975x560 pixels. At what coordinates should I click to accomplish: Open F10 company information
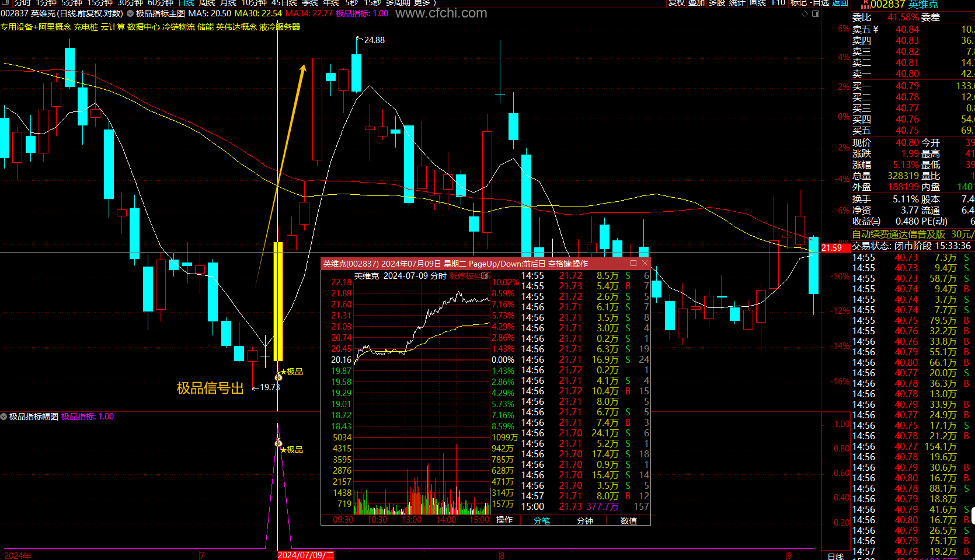point(778,3)
